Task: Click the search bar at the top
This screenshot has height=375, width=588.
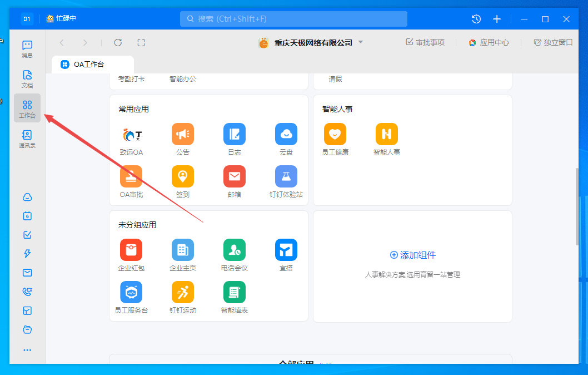Action: tap(293, 18)
